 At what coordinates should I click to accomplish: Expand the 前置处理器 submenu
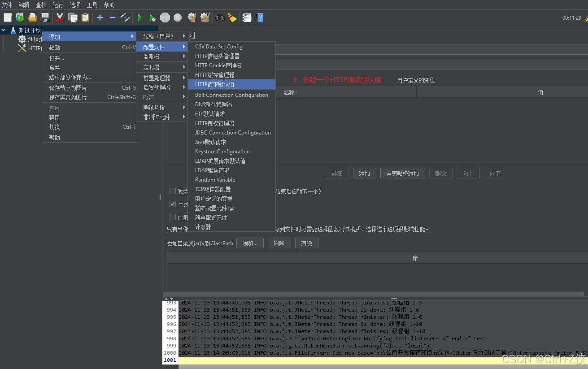pyautogui.click(x=162, y=78)
